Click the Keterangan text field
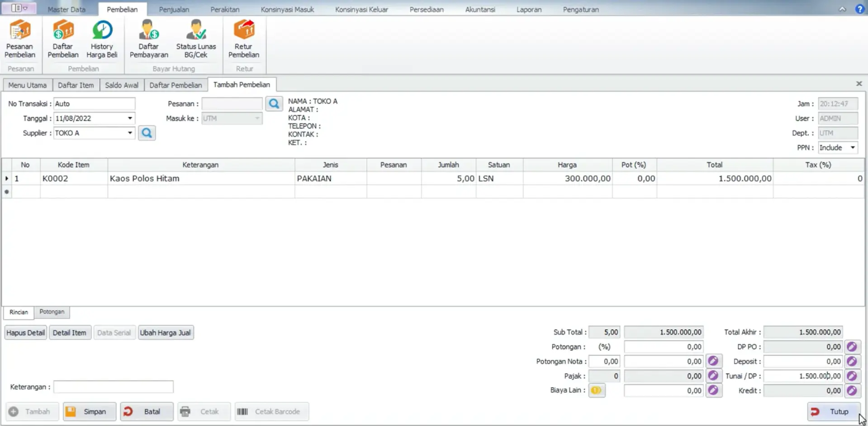The width and height of the screenshot is (868, 426). click(113, 387)
